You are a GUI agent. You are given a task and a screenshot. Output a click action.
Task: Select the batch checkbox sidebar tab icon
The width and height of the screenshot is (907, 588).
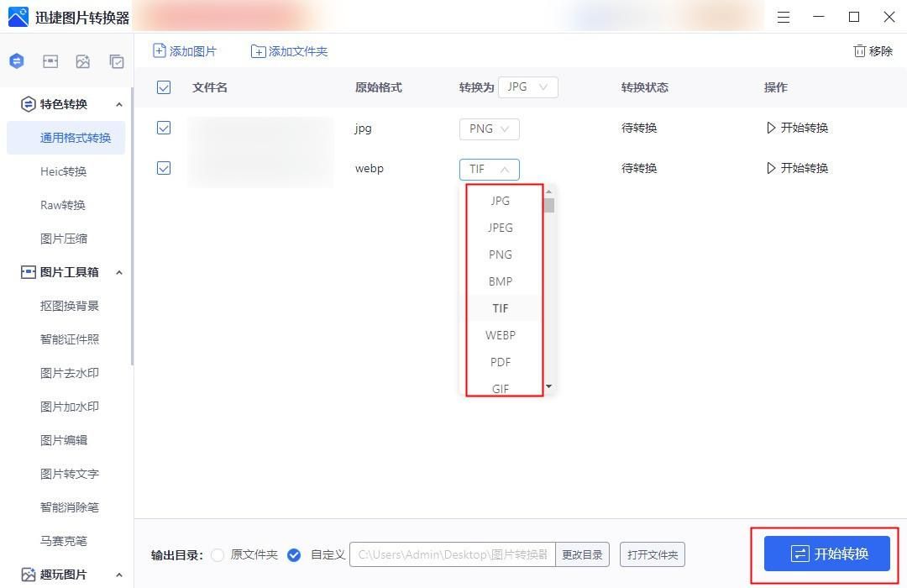[x=117, y=61]
